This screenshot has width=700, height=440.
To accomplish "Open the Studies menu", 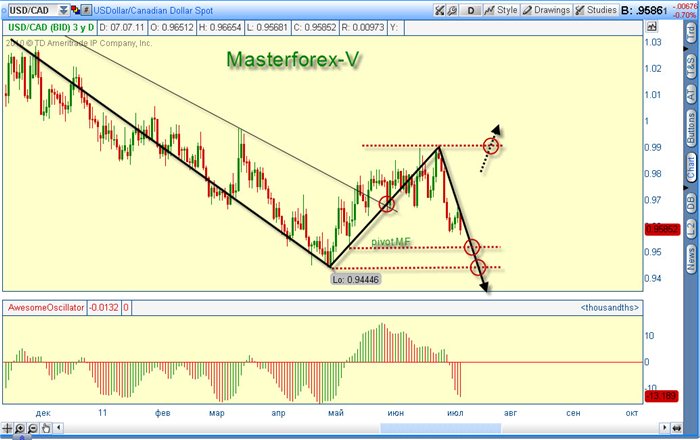I will click(596, 10).
